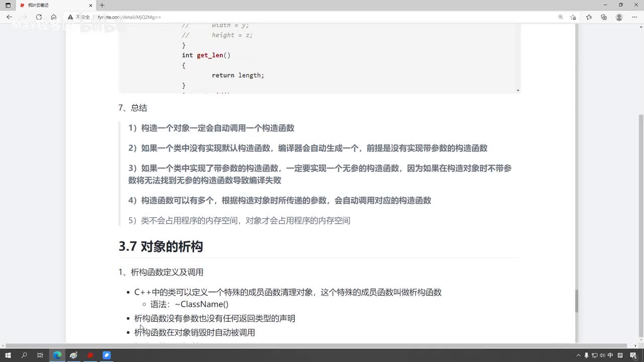Open the tab actions menu icon
644x362 pixels.
click(8, 5)
